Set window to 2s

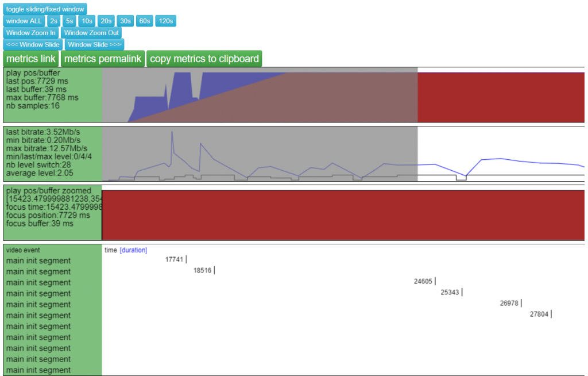click(53, 21)
